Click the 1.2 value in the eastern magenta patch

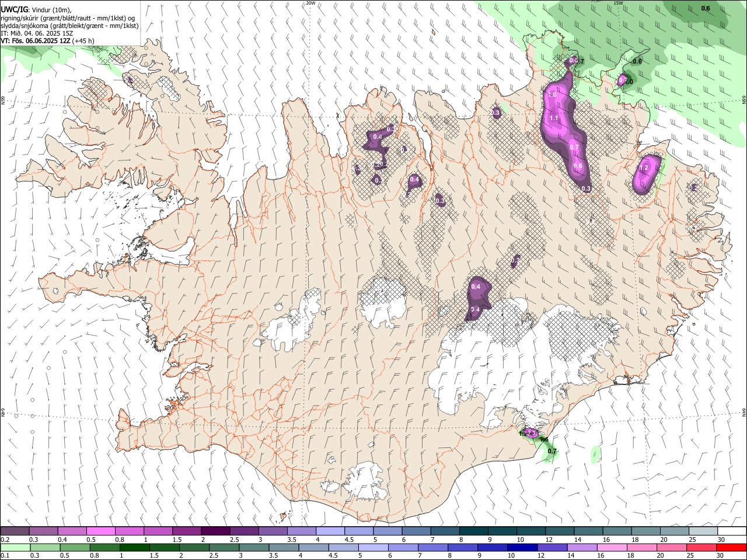[x=644, y=168]
